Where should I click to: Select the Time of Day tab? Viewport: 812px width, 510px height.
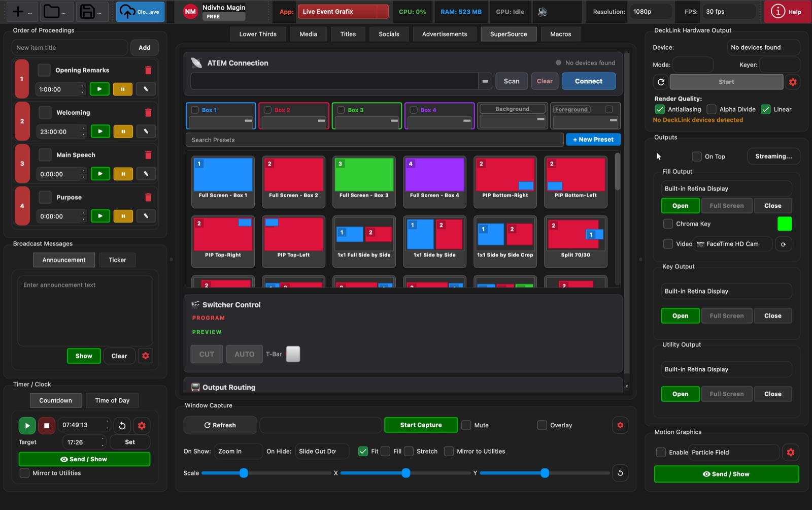[x=112, y=400]
